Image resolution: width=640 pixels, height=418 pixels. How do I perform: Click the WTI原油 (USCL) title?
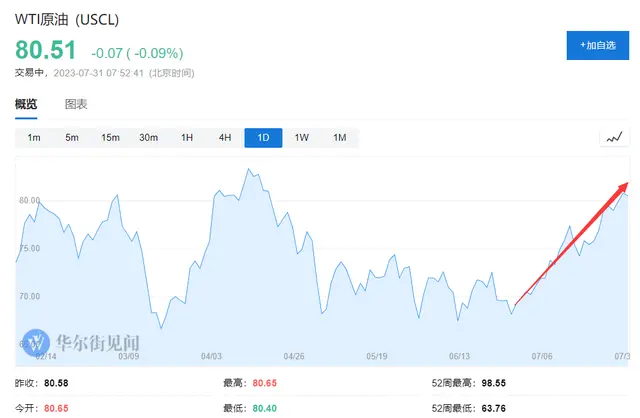67,20
